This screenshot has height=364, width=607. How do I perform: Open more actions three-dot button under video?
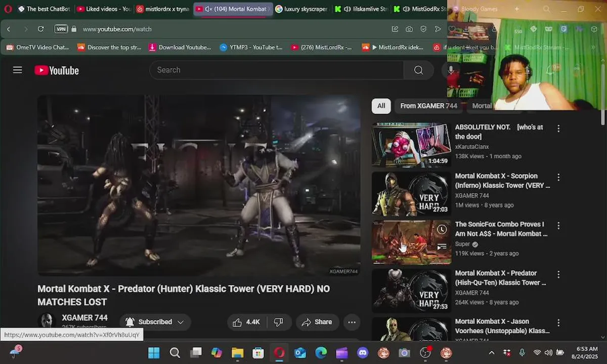(352, 322)
